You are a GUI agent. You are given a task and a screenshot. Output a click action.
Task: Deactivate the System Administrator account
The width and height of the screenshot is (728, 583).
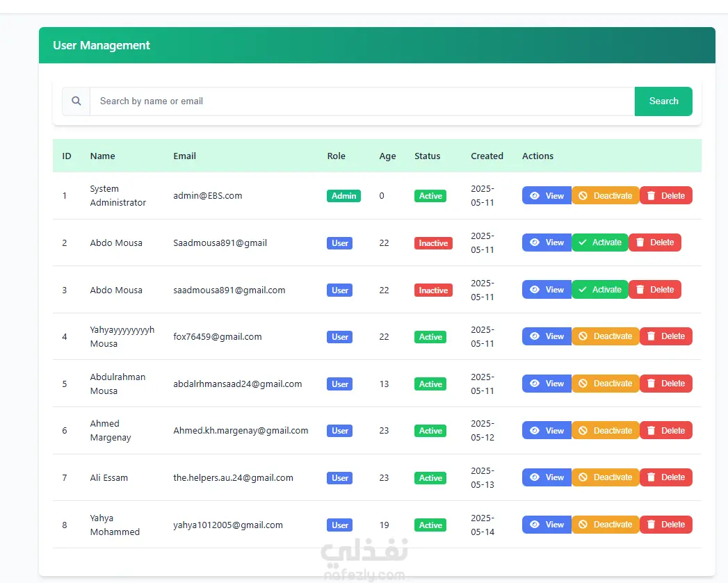[x=606, y=195]
